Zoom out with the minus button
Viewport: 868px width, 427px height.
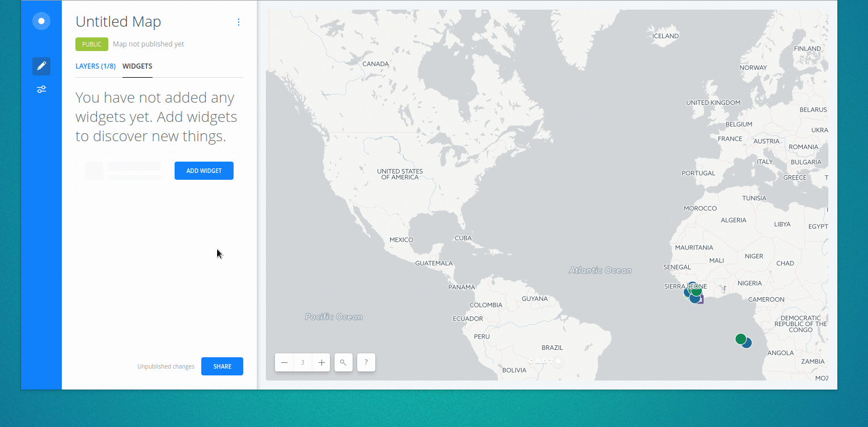pos(284,362)
